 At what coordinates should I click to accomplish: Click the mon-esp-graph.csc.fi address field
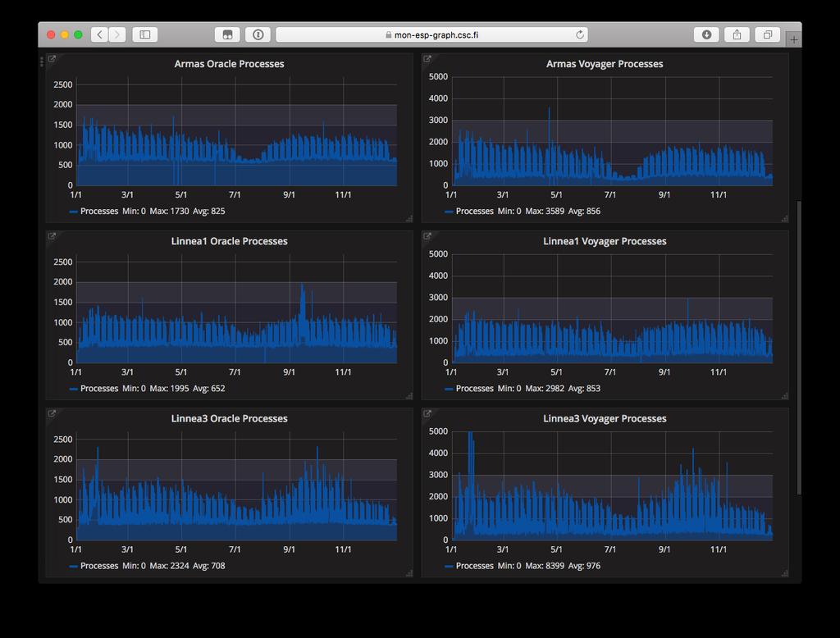tap(431, 34)
